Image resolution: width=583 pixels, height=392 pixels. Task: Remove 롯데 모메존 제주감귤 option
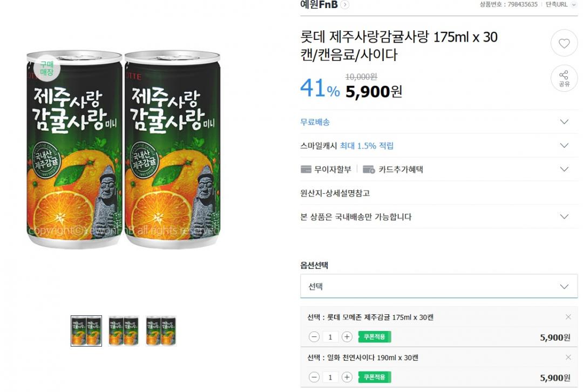click(568, 317)
